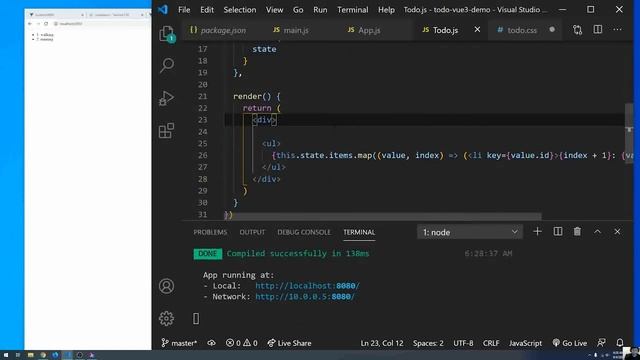Viewport: 640px width, 360px height.
Task: Open the Run menu
Action: pyautogui.click(x=320, y=10)
